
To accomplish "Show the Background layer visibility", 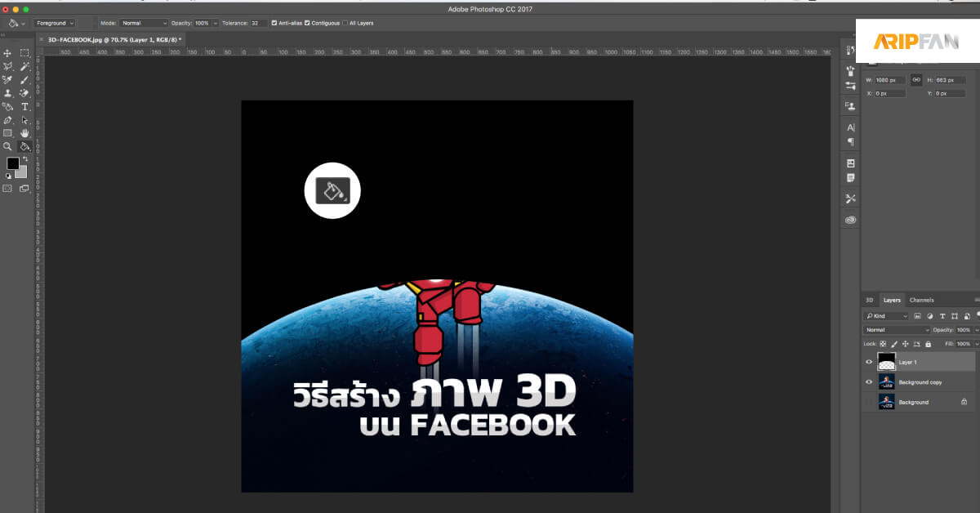I will 869,402.
